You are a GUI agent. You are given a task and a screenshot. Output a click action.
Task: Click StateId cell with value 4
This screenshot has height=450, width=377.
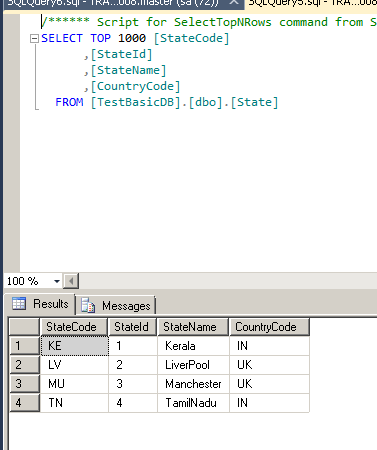[133, 403]
